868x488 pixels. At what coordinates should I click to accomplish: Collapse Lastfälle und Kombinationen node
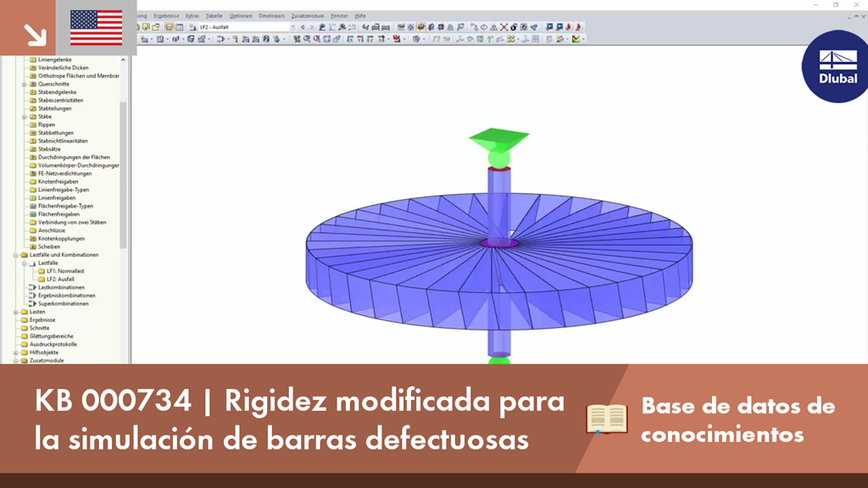pos(15,255)
